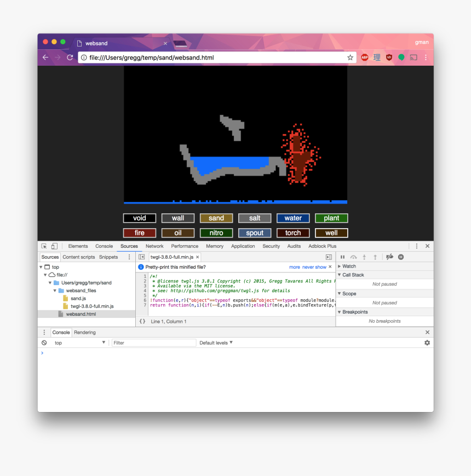The height and width of the screenshot is (476, 471).
Task: Close the DevTools panel
Action: 427,246
